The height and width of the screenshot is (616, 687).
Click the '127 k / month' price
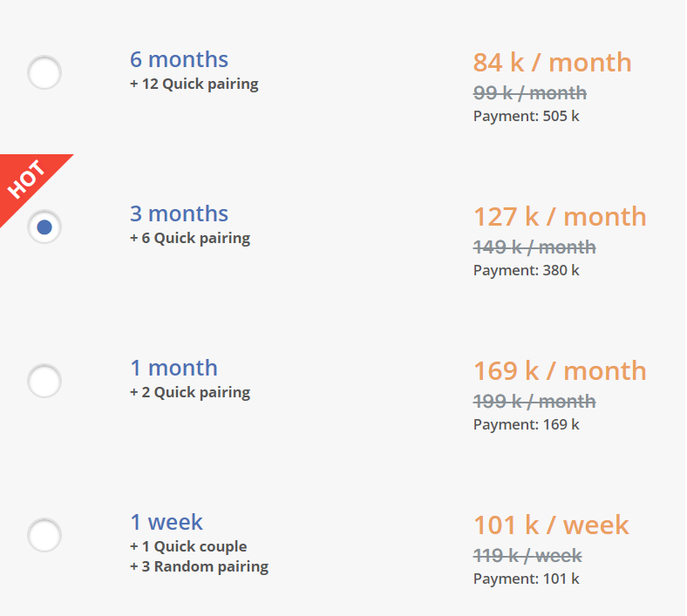coord(560,217)
